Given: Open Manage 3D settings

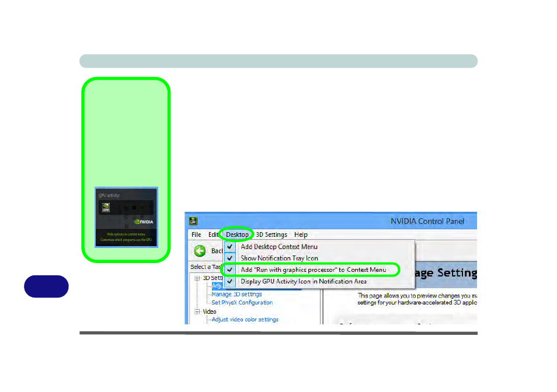Looking at the screenshot, I should (x=236, y=294).
